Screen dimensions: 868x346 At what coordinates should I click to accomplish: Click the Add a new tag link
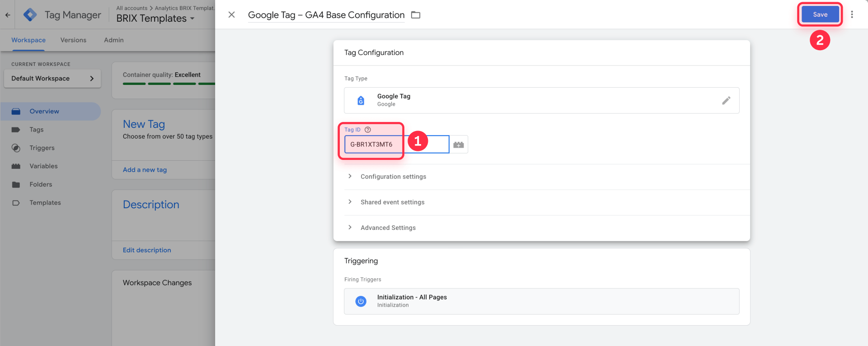pos(145,170)
